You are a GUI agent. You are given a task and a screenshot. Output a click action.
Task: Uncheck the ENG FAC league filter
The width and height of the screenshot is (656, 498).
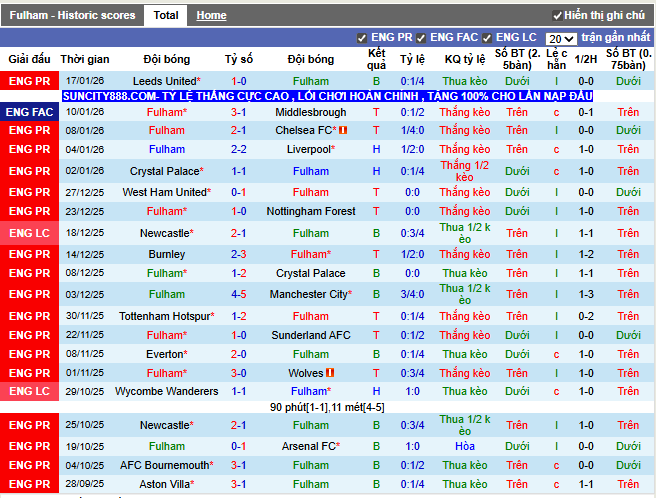(421, 38)
